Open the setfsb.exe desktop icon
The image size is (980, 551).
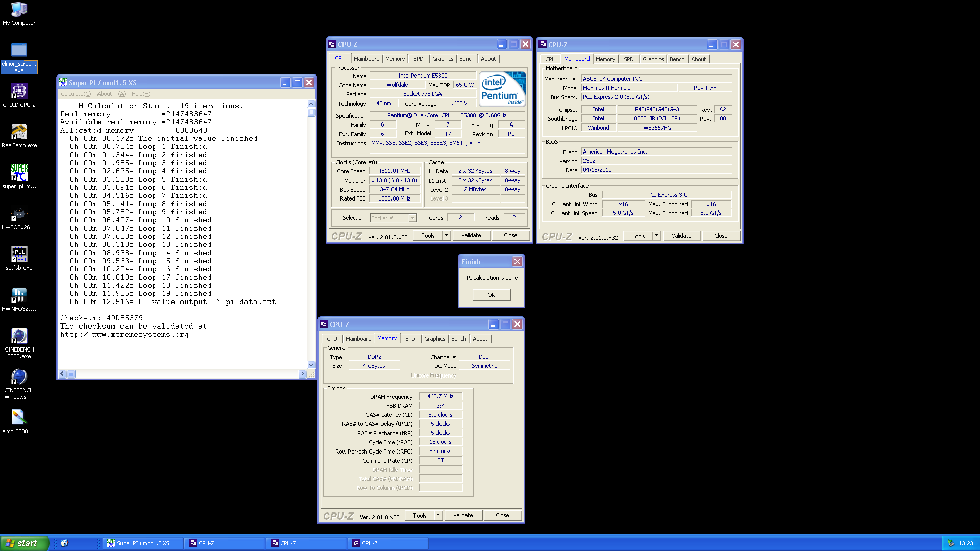(x=19, y=259)
